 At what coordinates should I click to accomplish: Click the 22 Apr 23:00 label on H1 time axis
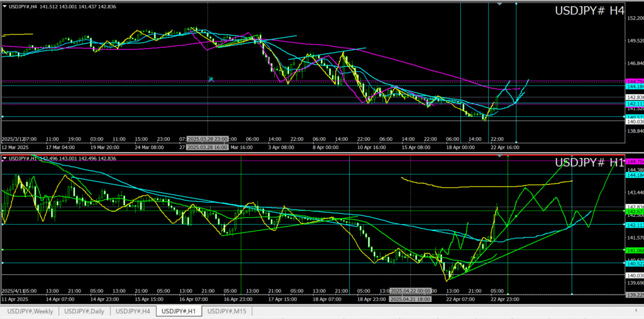(505, 299)
